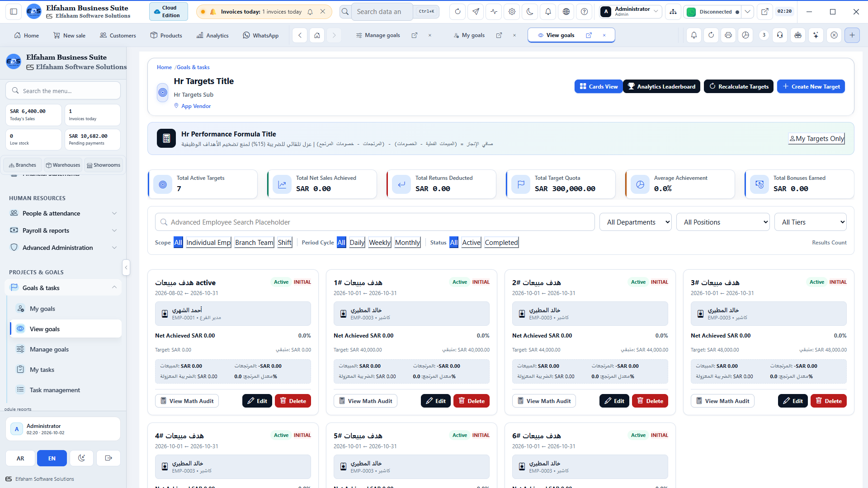Expand Payroll & reports menu
The image size is (868, 488).
pyautogui.click(x=63, y=230)
